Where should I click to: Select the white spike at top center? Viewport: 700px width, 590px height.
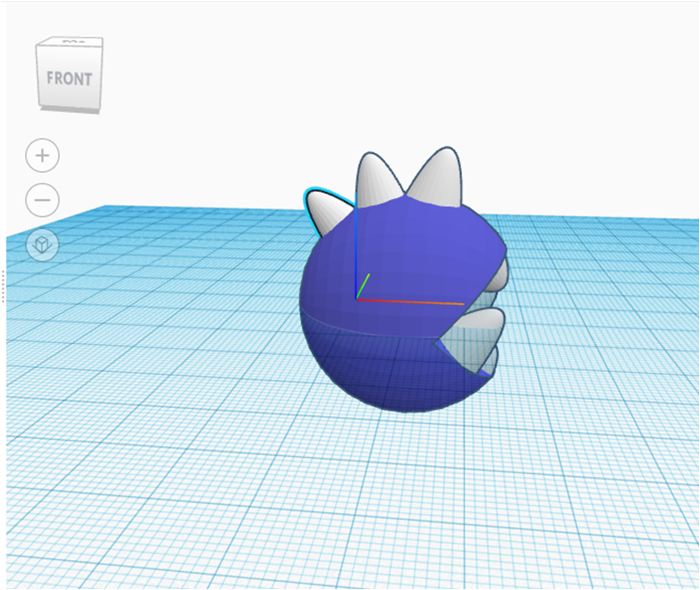375,181
